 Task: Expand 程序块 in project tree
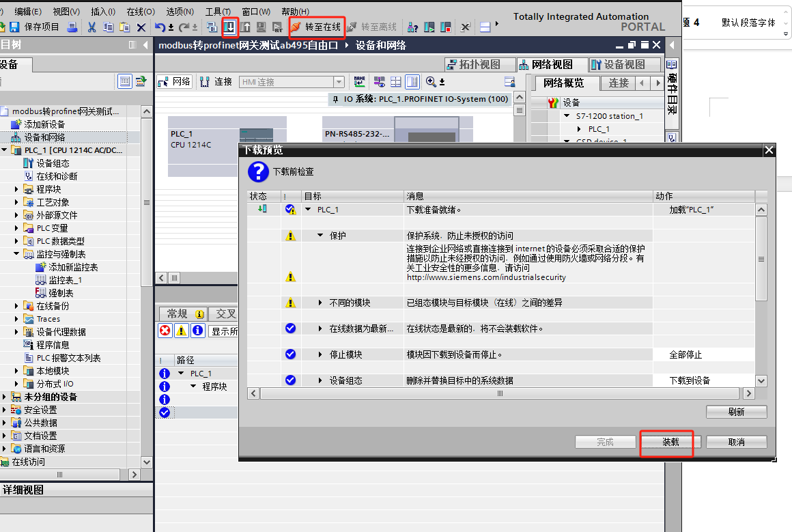tap(16, 189)
